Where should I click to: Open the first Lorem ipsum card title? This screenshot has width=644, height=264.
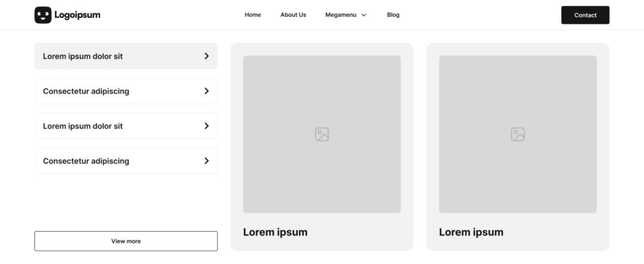[275, 232]
